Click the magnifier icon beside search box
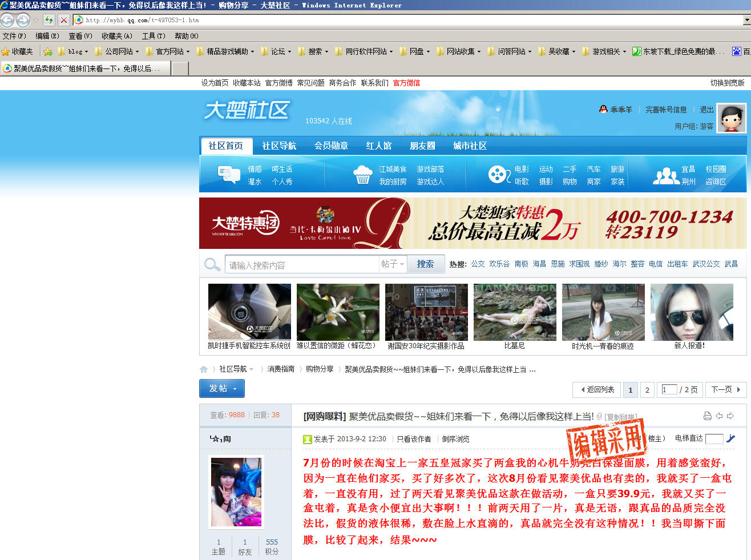751x560 pixels. 212,264
